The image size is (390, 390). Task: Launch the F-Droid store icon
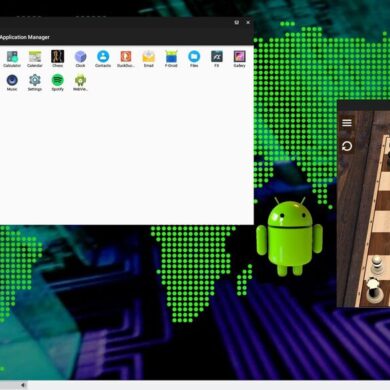point(171,57)
